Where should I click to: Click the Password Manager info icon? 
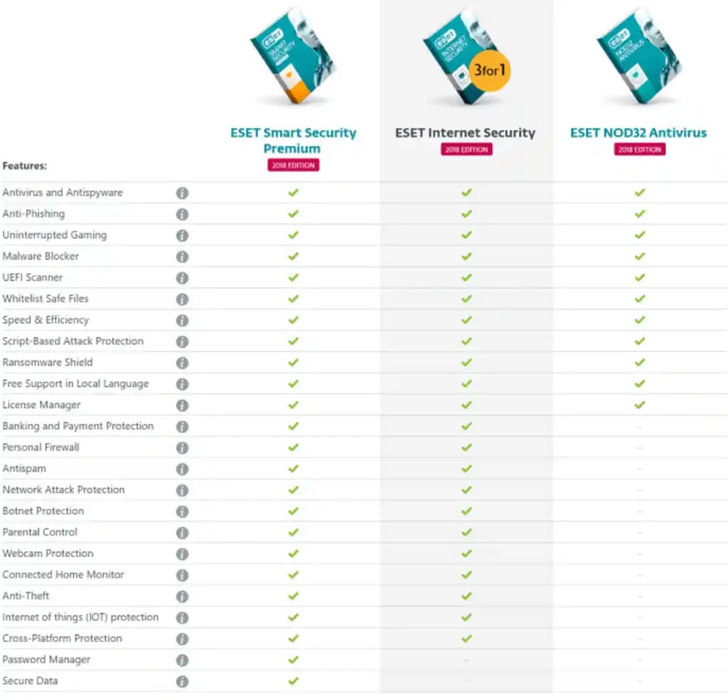[x=182, y=660]
